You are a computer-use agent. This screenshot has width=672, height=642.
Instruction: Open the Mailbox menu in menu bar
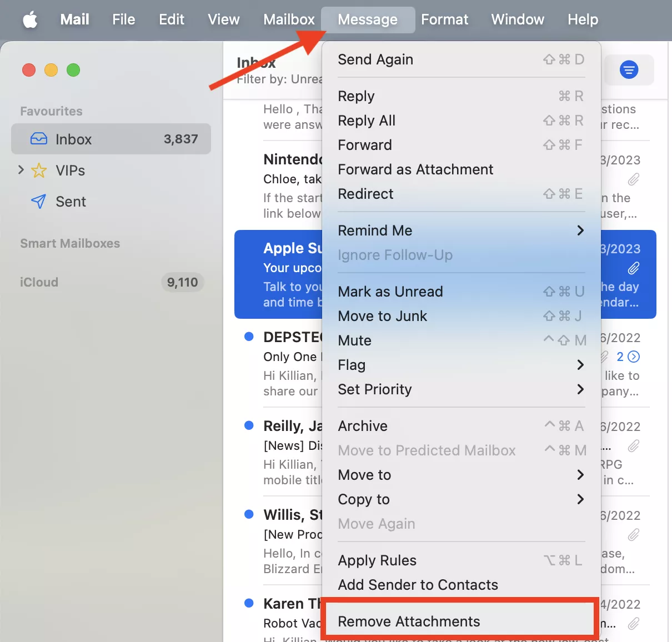tap(289, 20)
